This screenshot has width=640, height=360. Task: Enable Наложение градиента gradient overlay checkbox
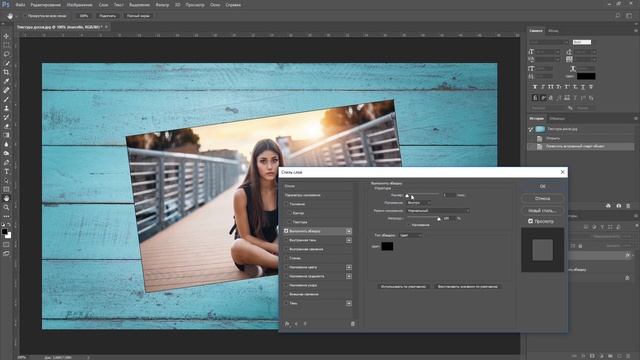[x=286, y=276]
